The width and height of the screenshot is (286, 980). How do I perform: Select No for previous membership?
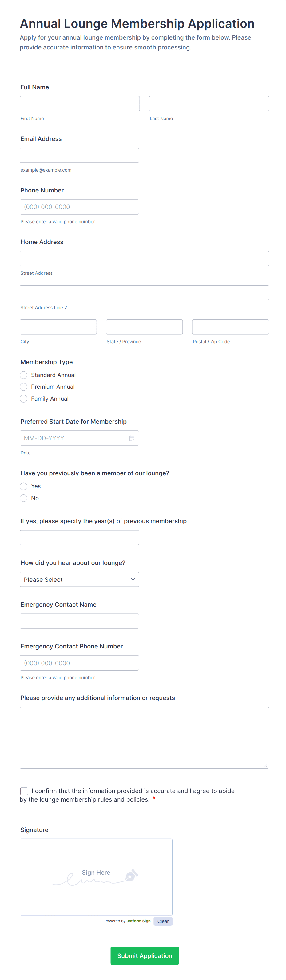24,498
